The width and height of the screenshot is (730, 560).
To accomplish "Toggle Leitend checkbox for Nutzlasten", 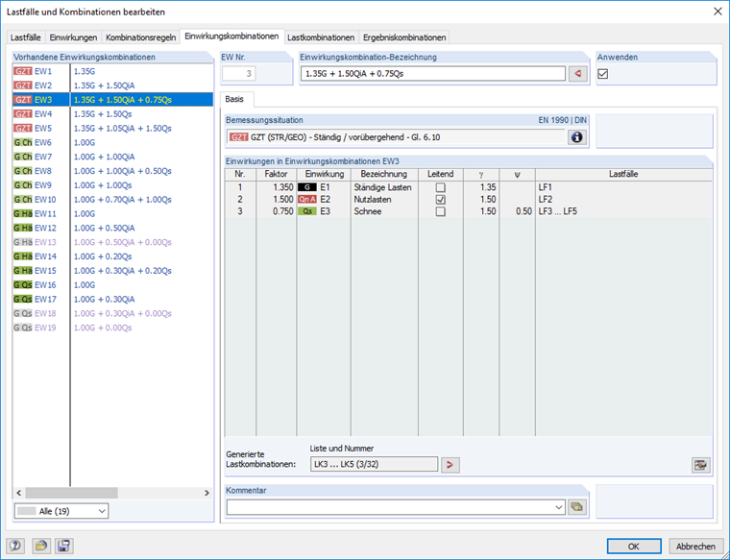I will click(441, 199).
